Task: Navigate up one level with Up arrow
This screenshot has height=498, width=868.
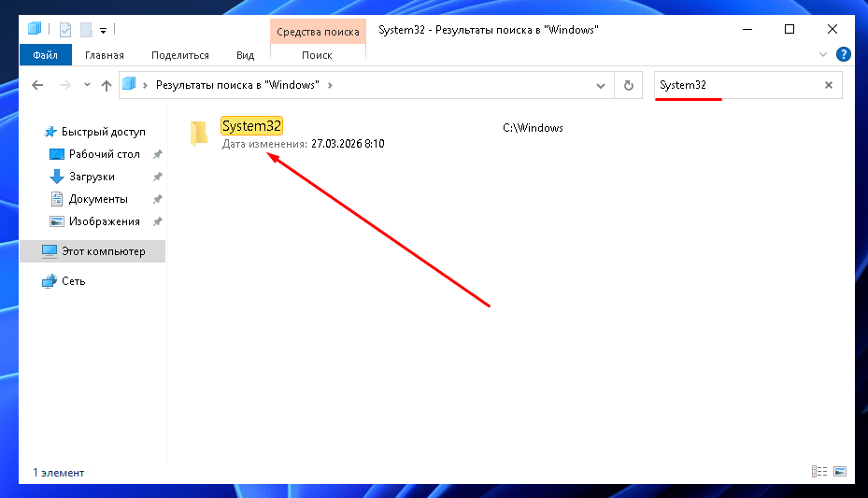Action: coord(107,85)
